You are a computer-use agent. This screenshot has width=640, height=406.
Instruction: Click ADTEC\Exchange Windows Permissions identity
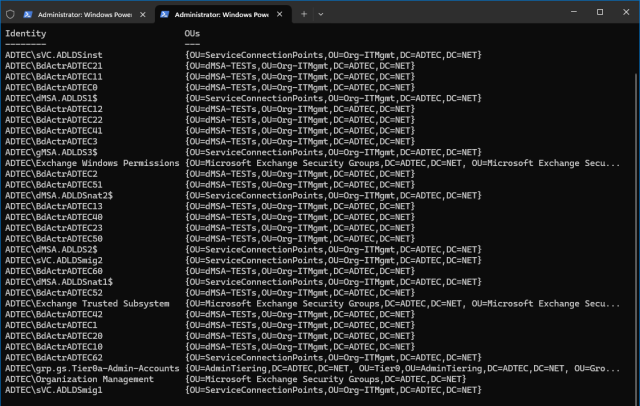(92, 163)
